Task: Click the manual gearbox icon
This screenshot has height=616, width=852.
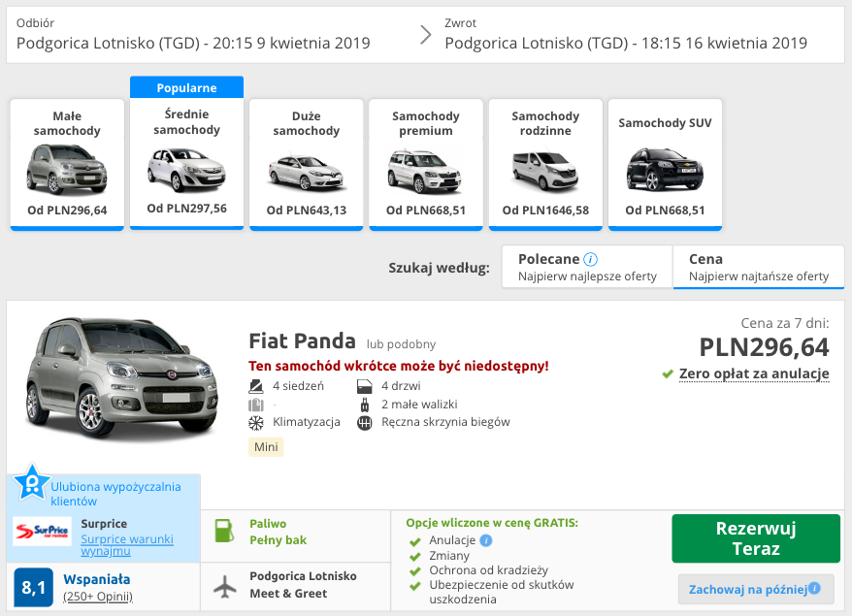Action: [365, 423]
